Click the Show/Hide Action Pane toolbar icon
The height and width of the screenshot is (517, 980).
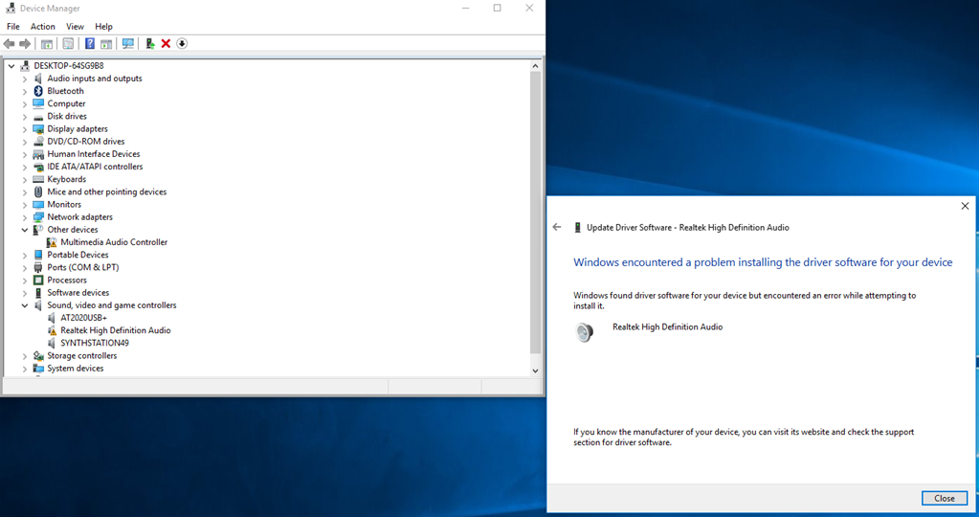pyautogui.click(x=106, y=44)
